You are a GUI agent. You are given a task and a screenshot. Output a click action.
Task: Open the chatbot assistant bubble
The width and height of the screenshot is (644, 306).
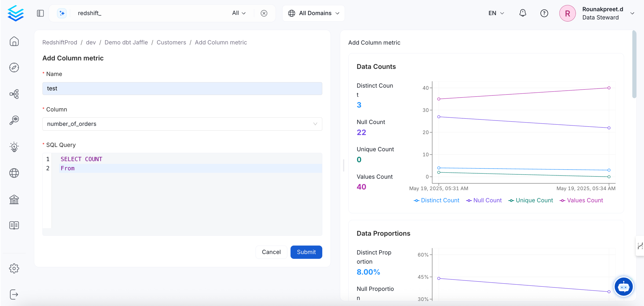pyautogui.click(x=623, y=287)
